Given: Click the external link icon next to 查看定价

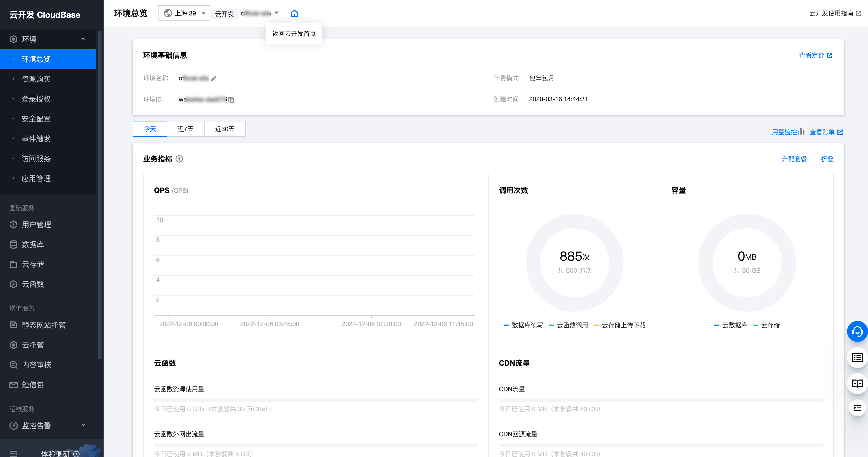Looking at the screenshot, I should pos(830,55).
